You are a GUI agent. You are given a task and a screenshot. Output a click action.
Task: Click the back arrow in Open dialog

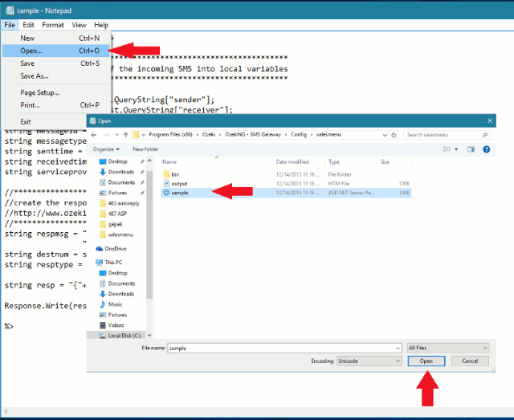tap(95, 134)
